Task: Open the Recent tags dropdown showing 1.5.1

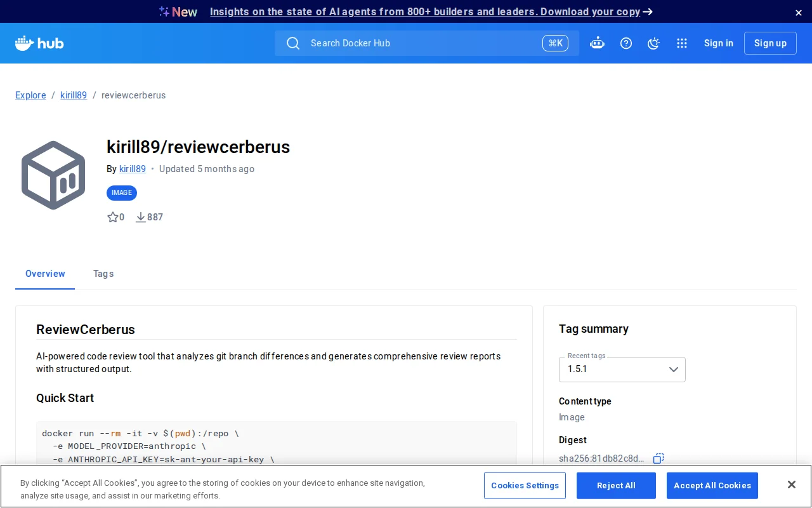Action: point(622,370)
